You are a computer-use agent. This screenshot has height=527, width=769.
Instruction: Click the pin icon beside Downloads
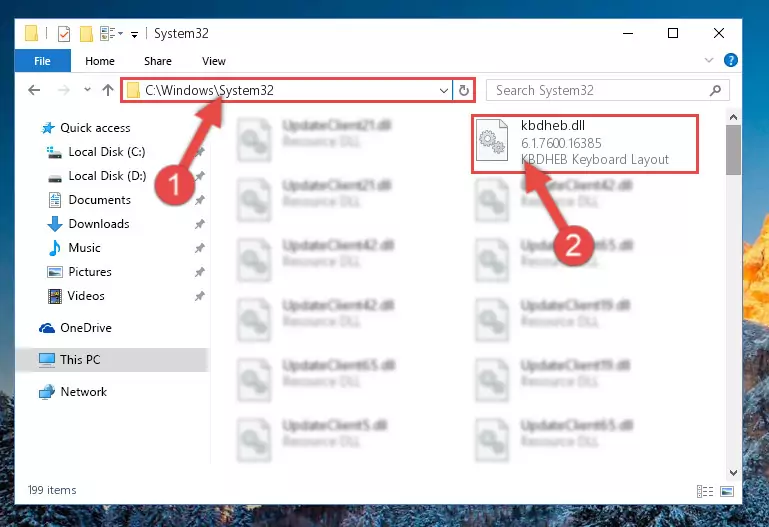(x=199, y=224)
